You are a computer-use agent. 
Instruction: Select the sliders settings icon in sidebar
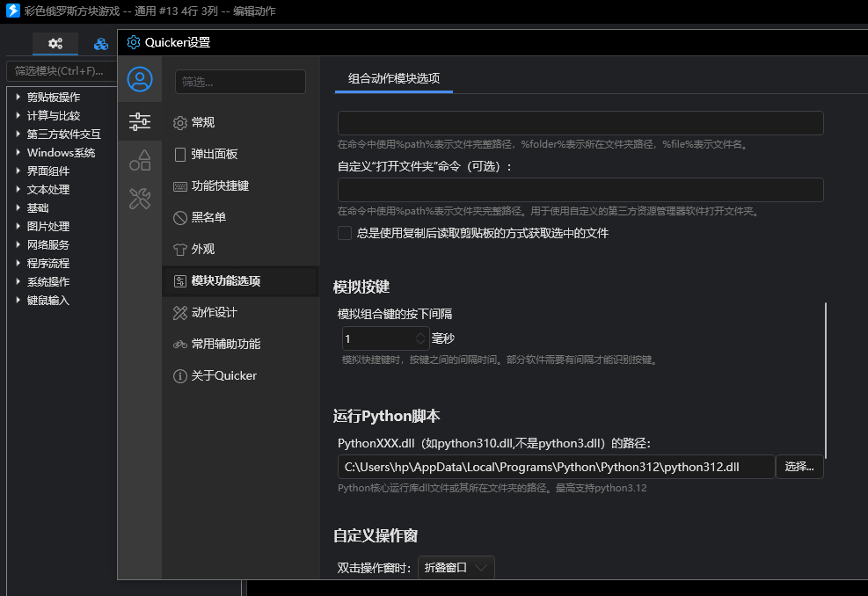pyautogui.click(x=140, y=121)
